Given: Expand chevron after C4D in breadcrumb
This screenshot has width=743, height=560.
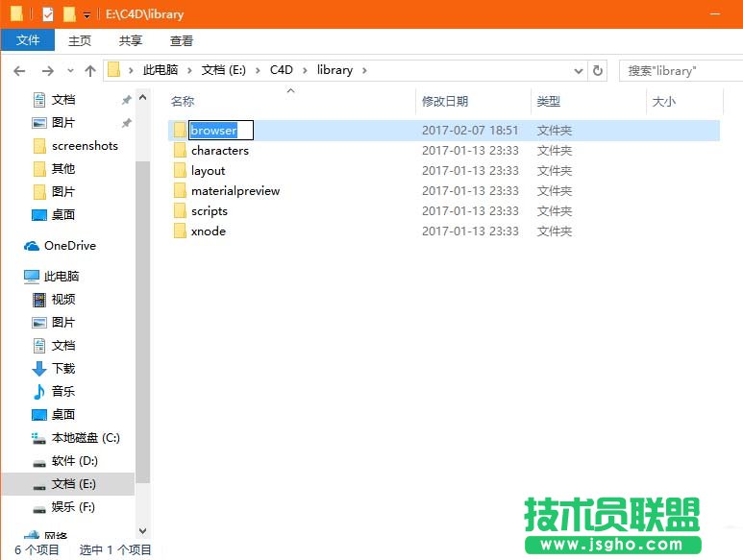Looking at the screenshot, I should point(305,70).
